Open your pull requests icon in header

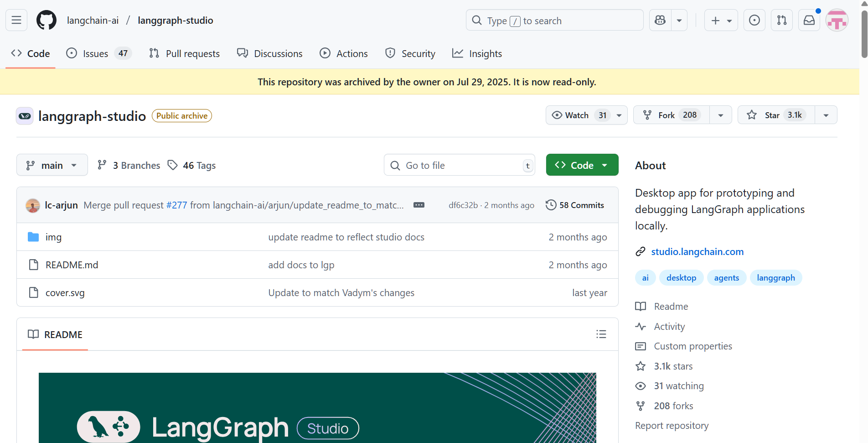[x=782, y=20]
